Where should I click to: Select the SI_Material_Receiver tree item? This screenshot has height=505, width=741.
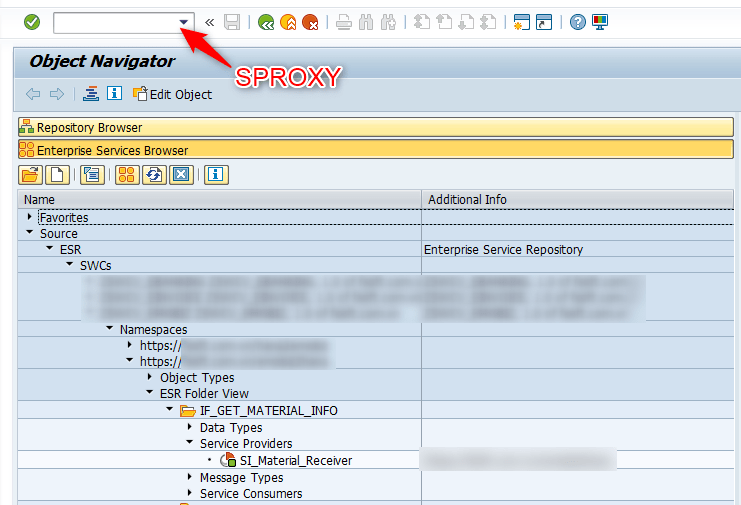pos(295,460)
